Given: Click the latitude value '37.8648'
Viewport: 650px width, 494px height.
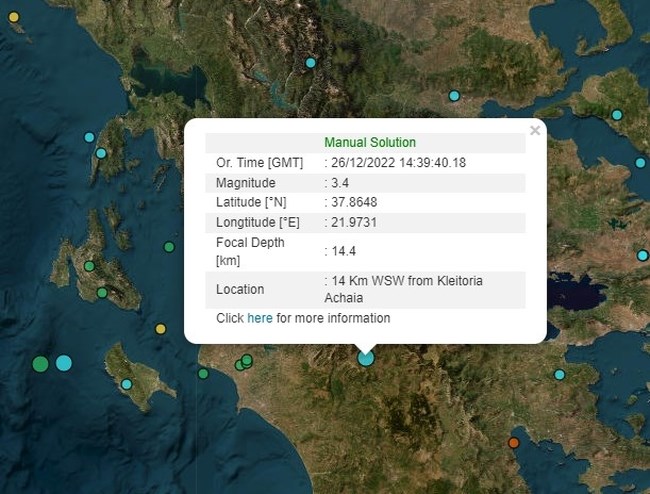Looking at the screenshot, I should [354, 202].
